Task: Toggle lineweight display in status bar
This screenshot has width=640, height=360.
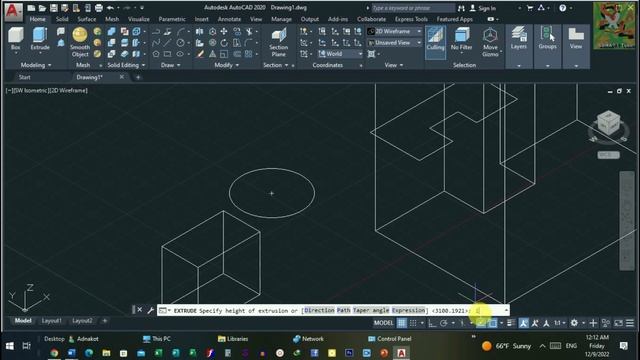Action: point(511,323)
